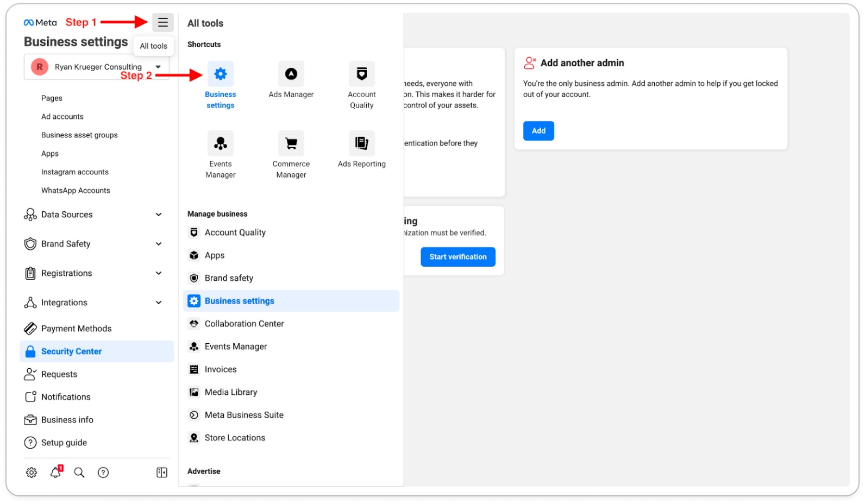Open the All tools hamburger menu
Screen dimensions: 865x504
click(162, 23)
